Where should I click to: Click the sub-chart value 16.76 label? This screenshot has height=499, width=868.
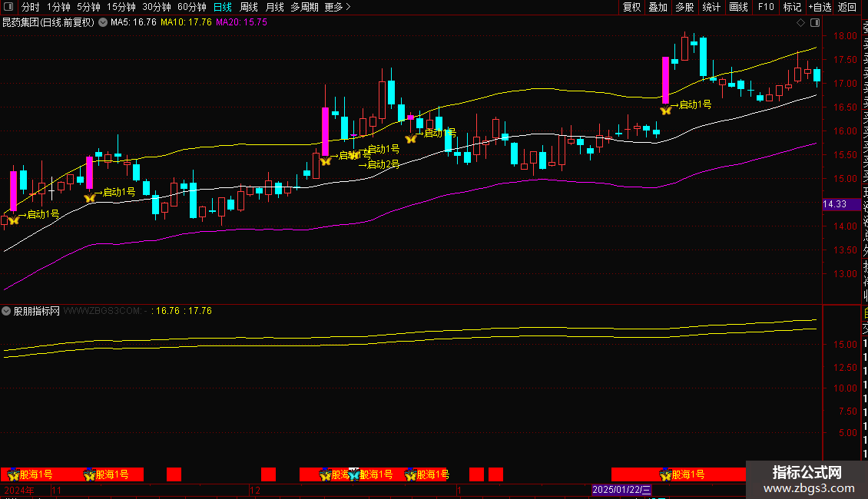[x=167, y=311]
